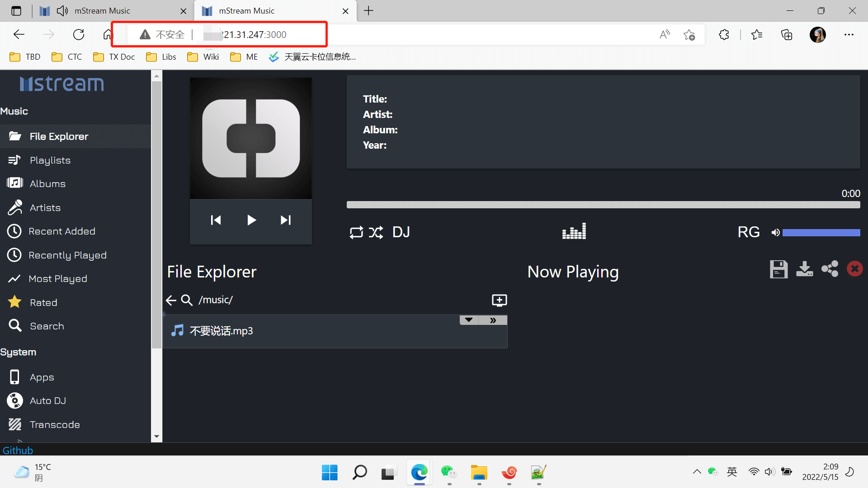The height and width of the screenshot is (488, 868).
Task: Add the whole directory to the queue
Action: click(x=499, y=300)
